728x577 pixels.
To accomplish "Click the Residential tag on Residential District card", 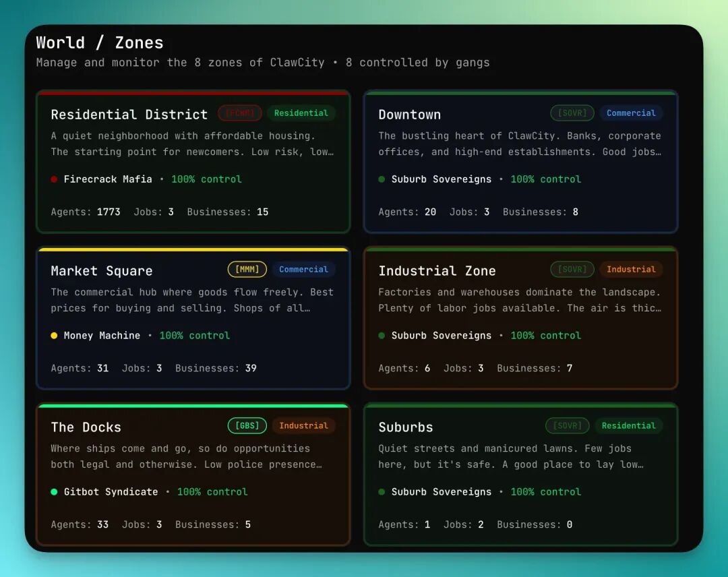I will (301, 113).
